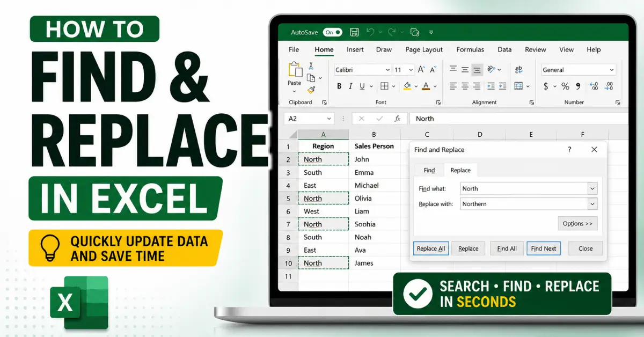Open the General number format dropdown
This screenshot has width=644, height=337.
611,70
